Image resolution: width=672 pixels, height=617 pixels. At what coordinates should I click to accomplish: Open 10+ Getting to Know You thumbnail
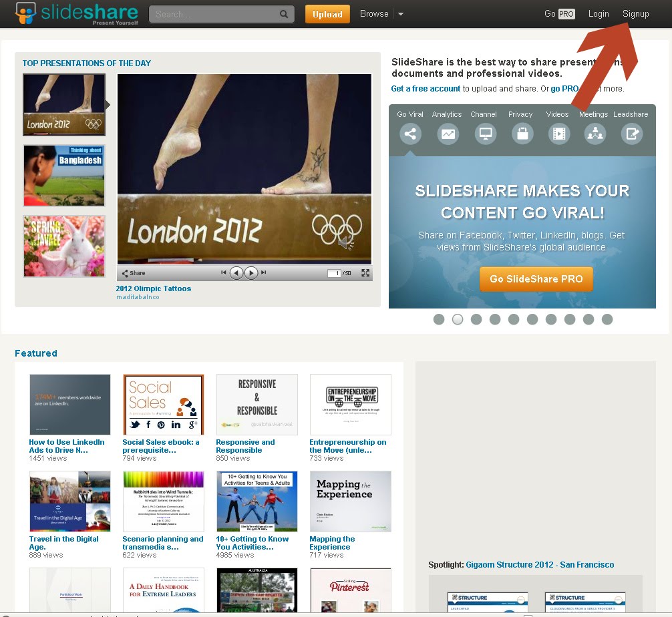coord(257,501)
